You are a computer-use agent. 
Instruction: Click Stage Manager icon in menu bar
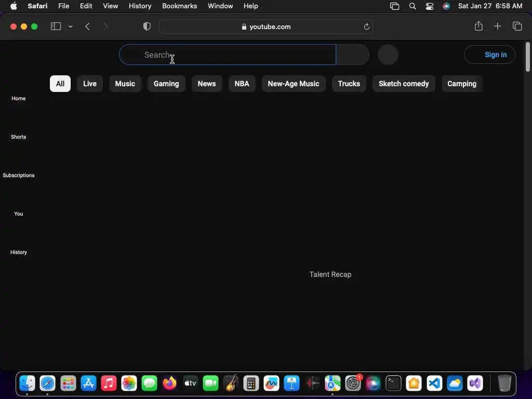click(395, 6)
